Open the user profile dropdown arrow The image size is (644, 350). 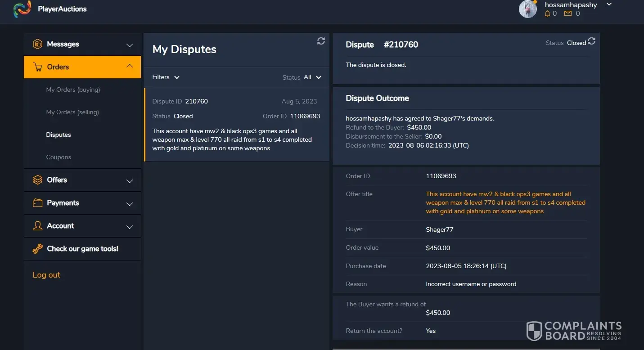(609, 4)
